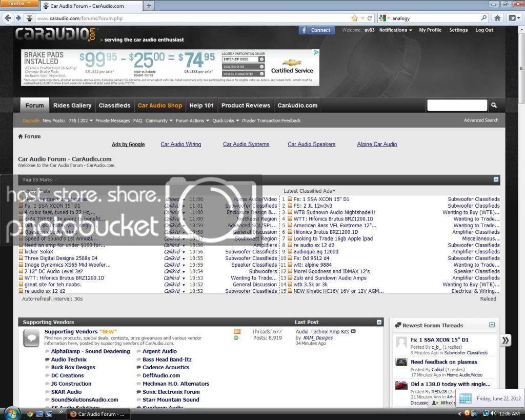Open the Notifications dropdown
The height and width of the screenshot is (420, 525).
coord(395,30)
